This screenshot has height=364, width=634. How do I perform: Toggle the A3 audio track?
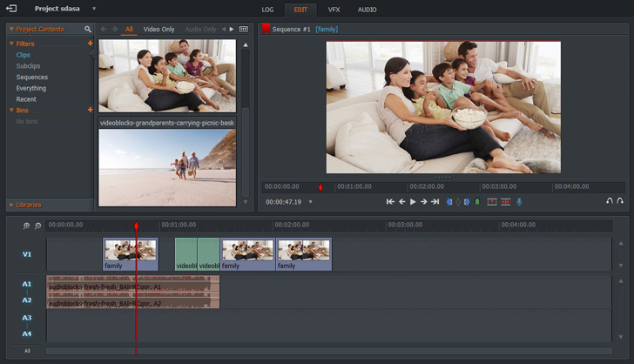[26, 318]
